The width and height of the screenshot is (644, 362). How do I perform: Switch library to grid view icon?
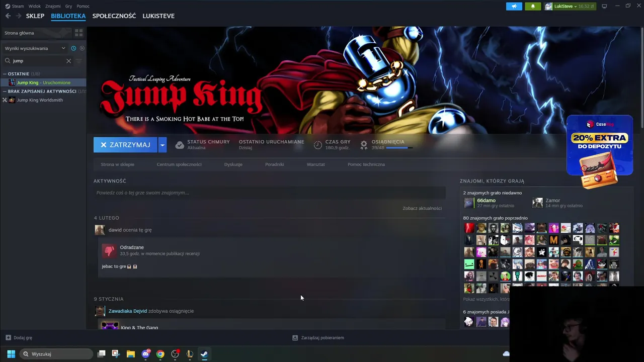pyautogui.click(x=78, y=33)
